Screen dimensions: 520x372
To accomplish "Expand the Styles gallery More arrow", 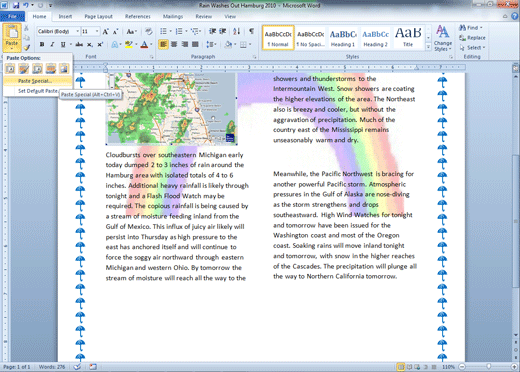I will coord(428,47).
